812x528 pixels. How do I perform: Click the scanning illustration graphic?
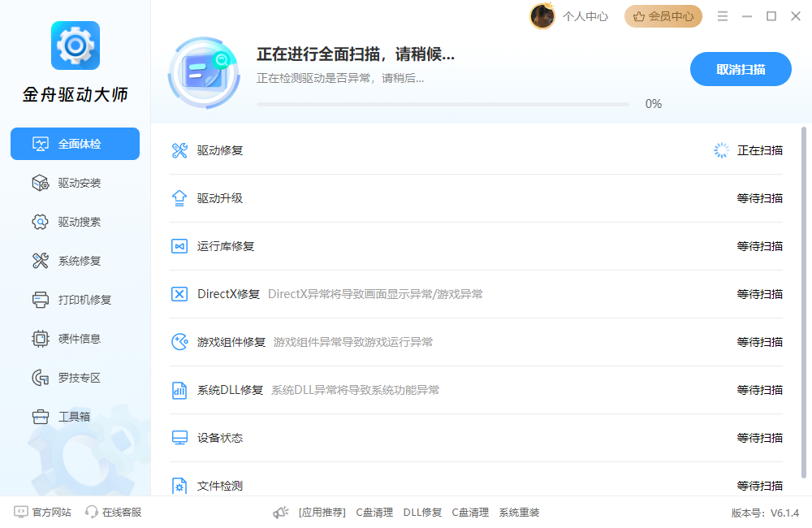pos(204,72)
